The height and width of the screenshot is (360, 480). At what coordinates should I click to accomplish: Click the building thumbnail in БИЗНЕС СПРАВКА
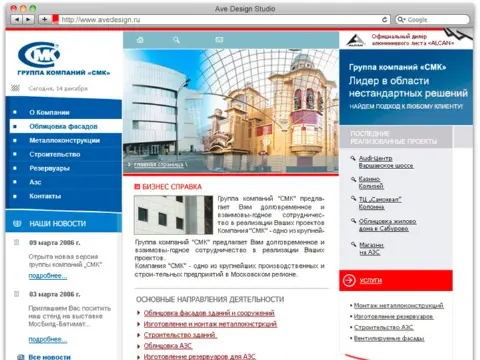click(173, 215)
